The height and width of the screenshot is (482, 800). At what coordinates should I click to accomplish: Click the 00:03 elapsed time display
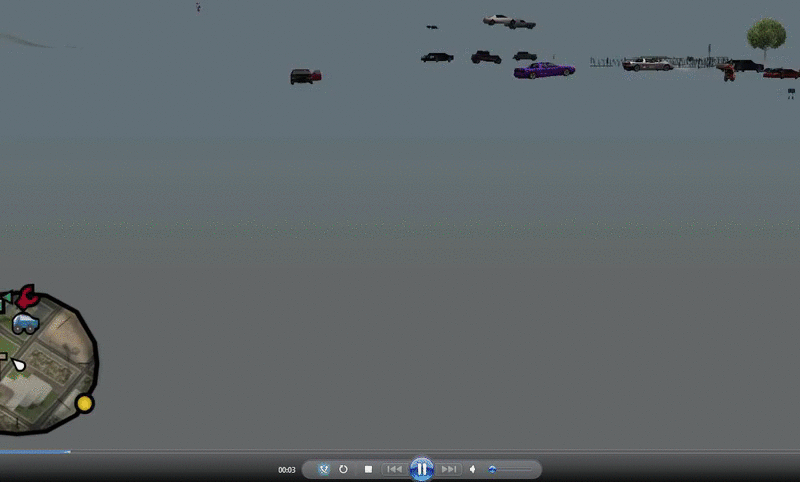click(x=287, y=470)
